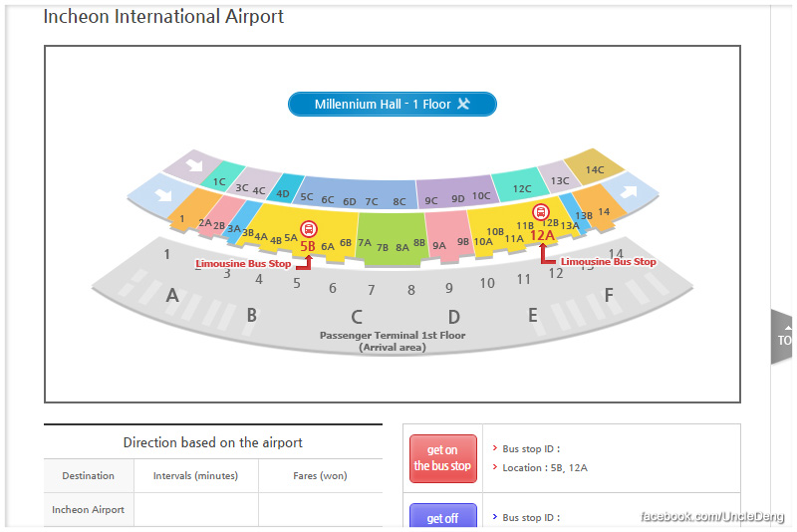797x532 pixels.
Task: Click the Destination column header
Action: pyautogui.click(x=88, y=476)
